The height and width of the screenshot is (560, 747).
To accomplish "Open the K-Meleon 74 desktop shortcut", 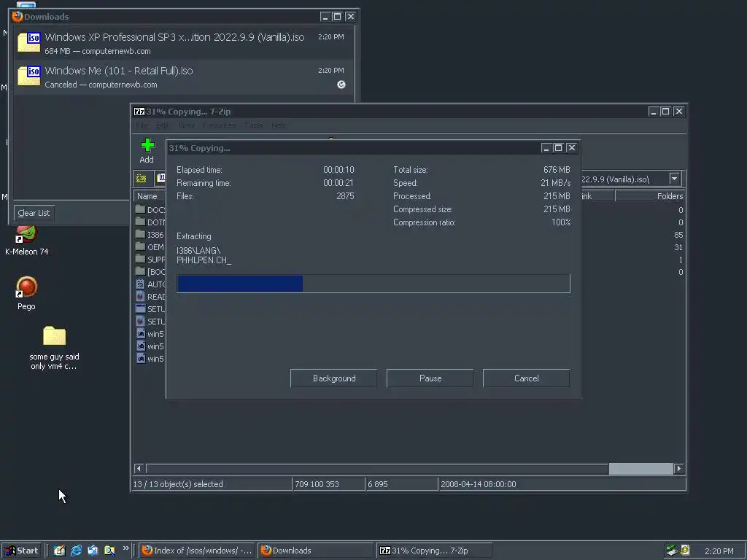I will [x=27, y=241].
